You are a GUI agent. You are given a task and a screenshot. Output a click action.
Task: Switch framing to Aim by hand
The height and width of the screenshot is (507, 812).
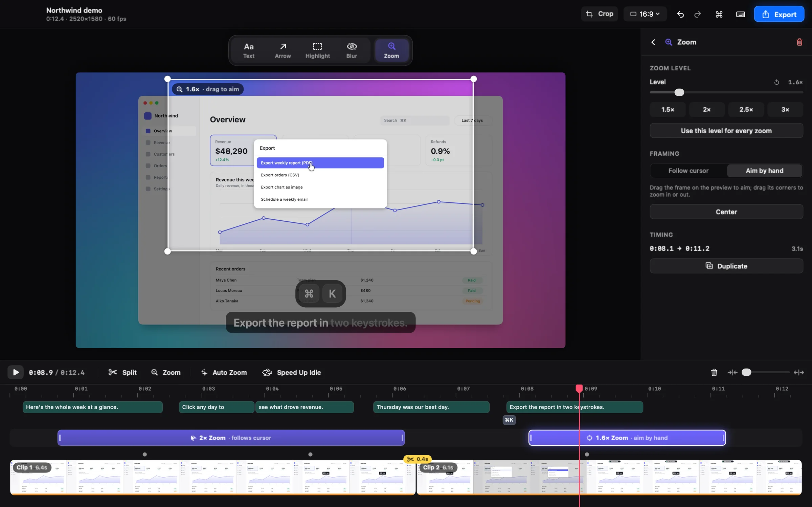click(765, 171)
